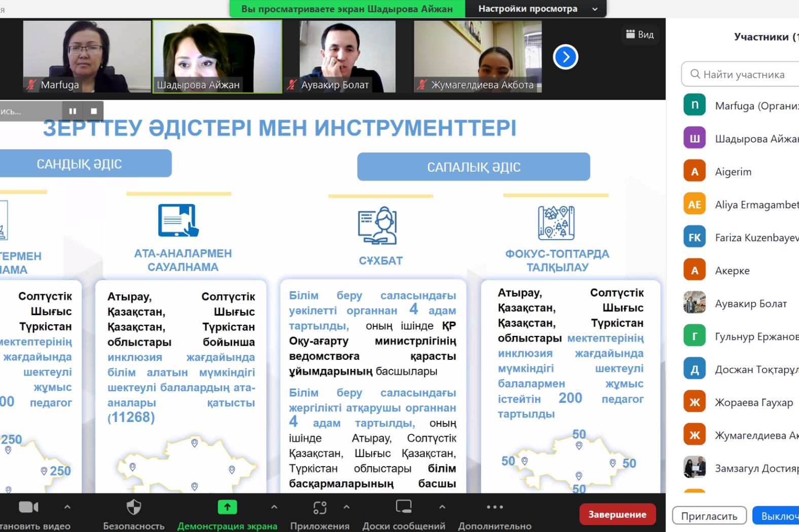Show next video thumbnails with blue arrow
Viewport: 799px width, 532px height.
coord(565,57)
